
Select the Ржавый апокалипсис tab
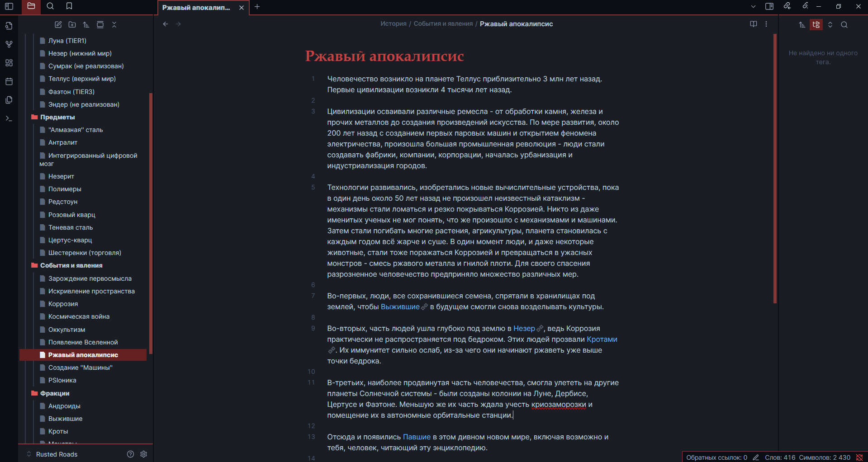(196, 8)
